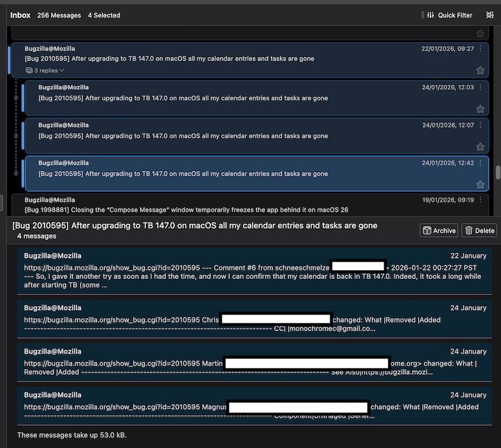Archive the selected messages

pyautogui.click(x=439, y=231)
